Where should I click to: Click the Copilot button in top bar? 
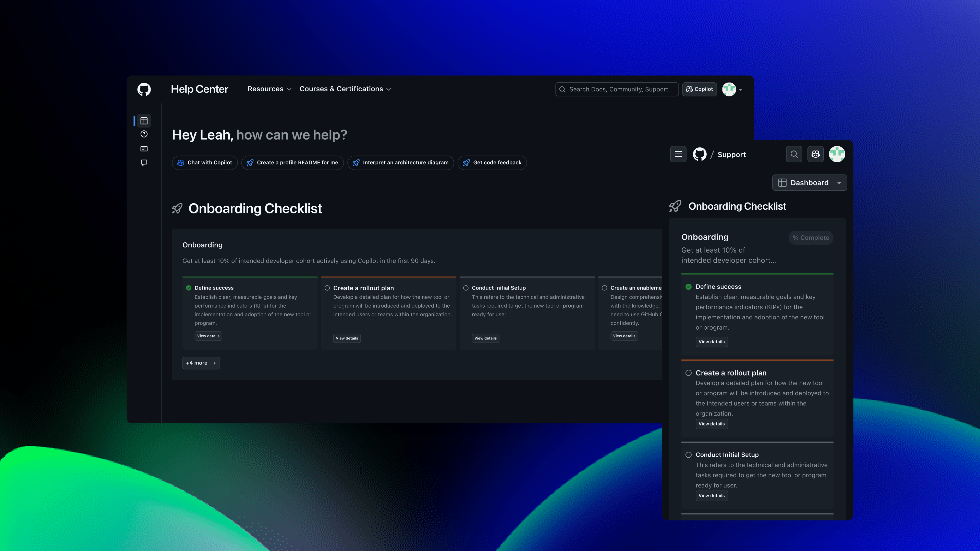pos(699,89)
